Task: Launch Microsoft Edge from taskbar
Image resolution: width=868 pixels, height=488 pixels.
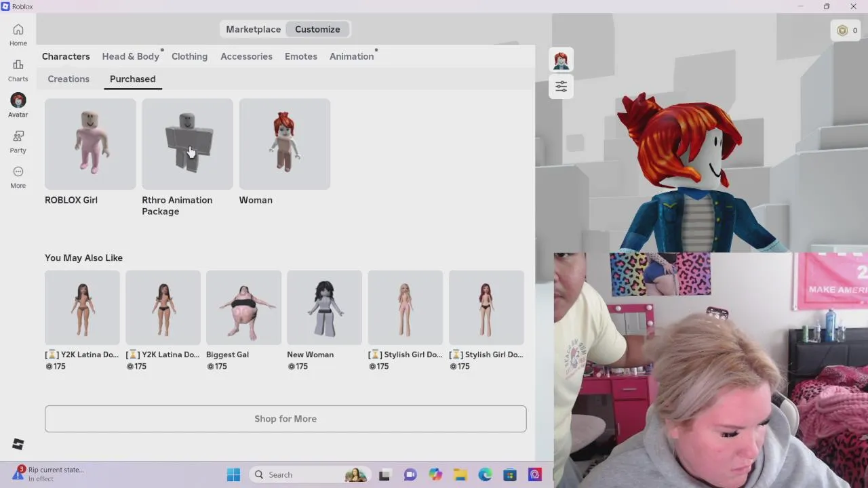Action: (x=486, y=474)
